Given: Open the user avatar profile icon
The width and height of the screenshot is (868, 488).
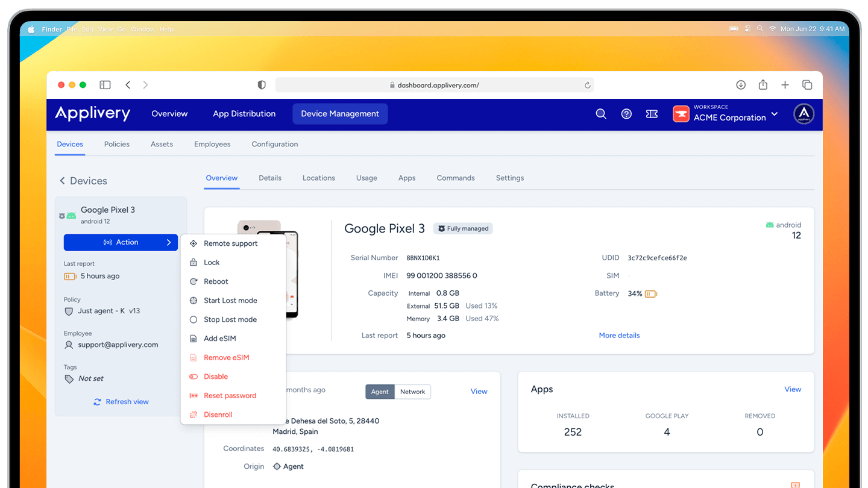Looking at the screenshot, I should tap(804, 114).
